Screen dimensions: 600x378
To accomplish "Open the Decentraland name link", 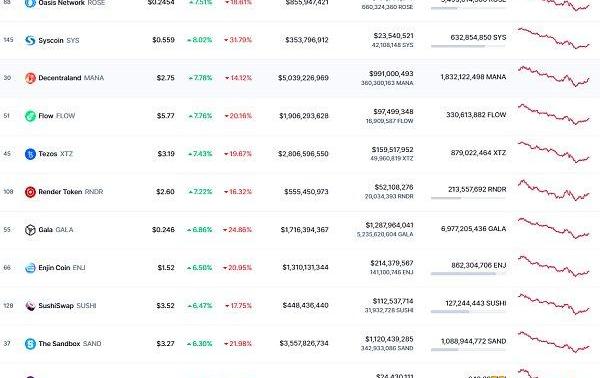I will tap(60, 78).
